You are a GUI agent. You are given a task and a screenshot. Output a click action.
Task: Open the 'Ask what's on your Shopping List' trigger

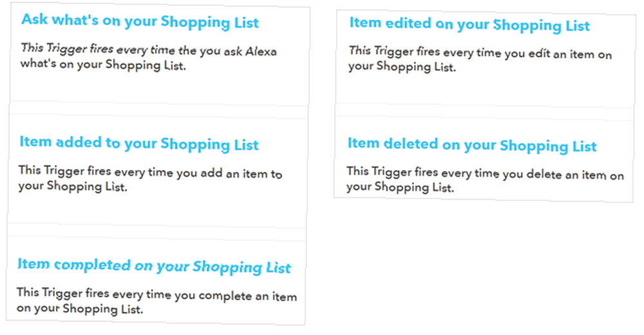pyautogui.click(x=140, y=21)
